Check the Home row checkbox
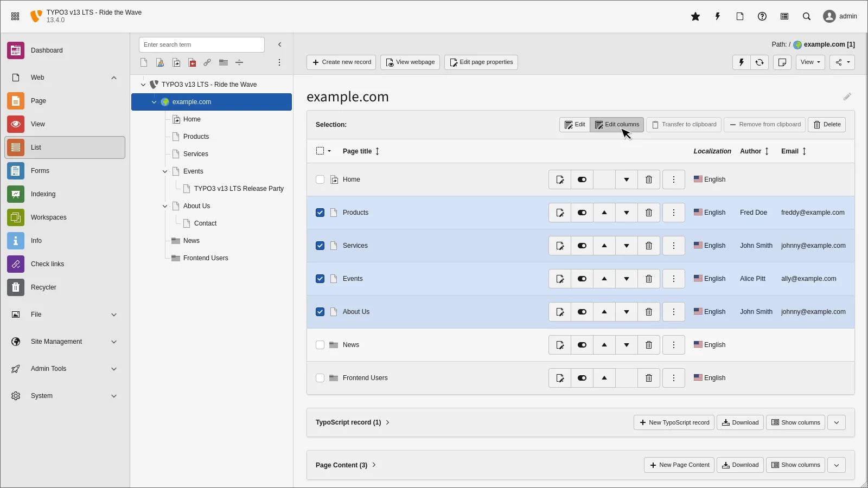The image size is (868, 488). coord(320,179)
